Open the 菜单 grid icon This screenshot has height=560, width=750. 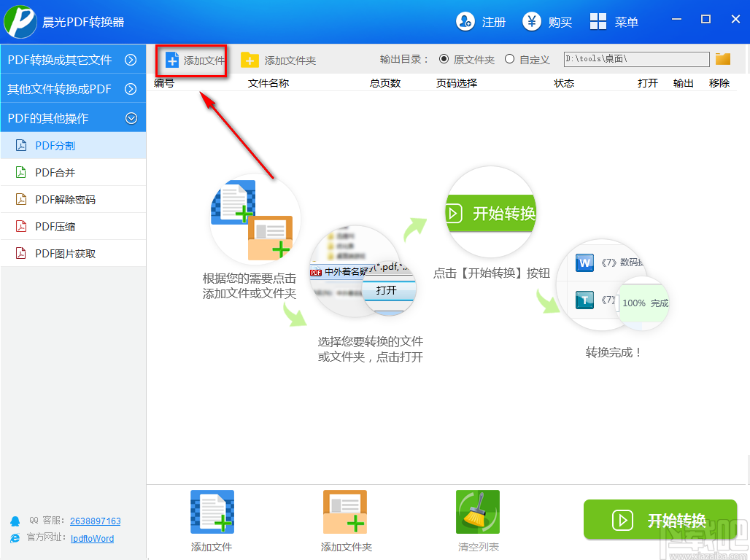[x=598, y=22]
